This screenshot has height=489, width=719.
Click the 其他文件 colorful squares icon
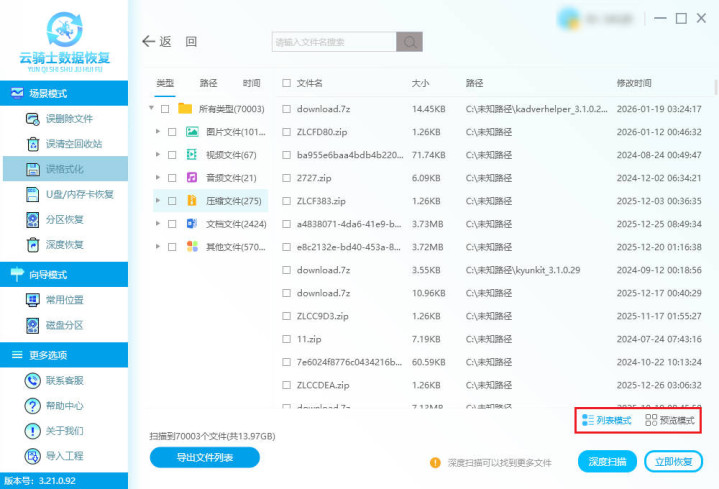(192, 246)
